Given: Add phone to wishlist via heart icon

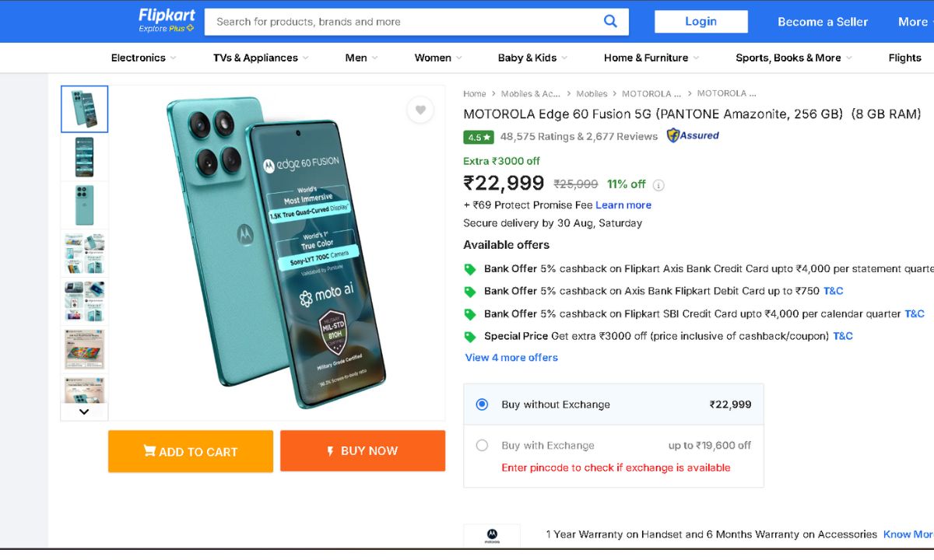Looking at the screenshot, I should coord(420,110).
